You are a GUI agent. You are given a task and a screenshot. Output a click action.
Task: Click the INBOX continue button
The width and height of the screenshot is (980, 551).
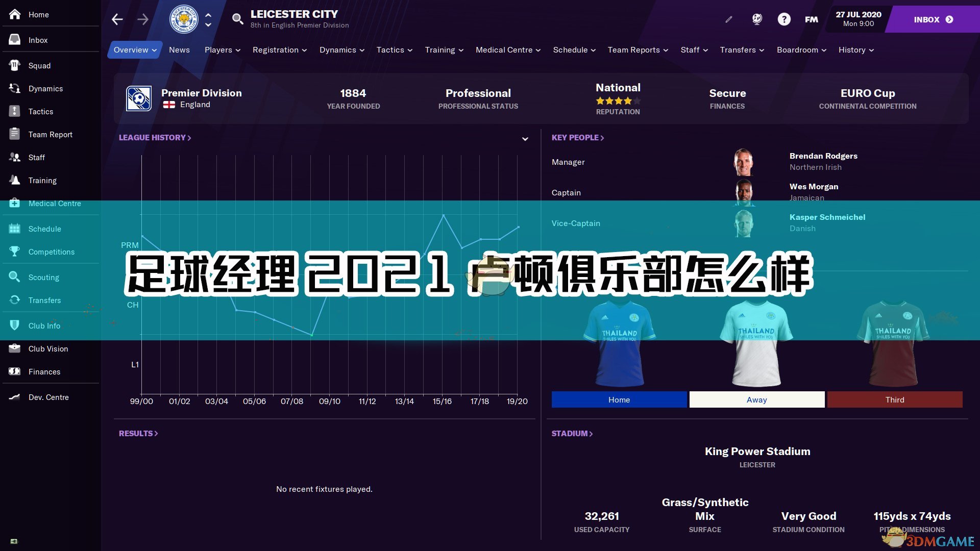pyautogui.click(x=933, y=19)
